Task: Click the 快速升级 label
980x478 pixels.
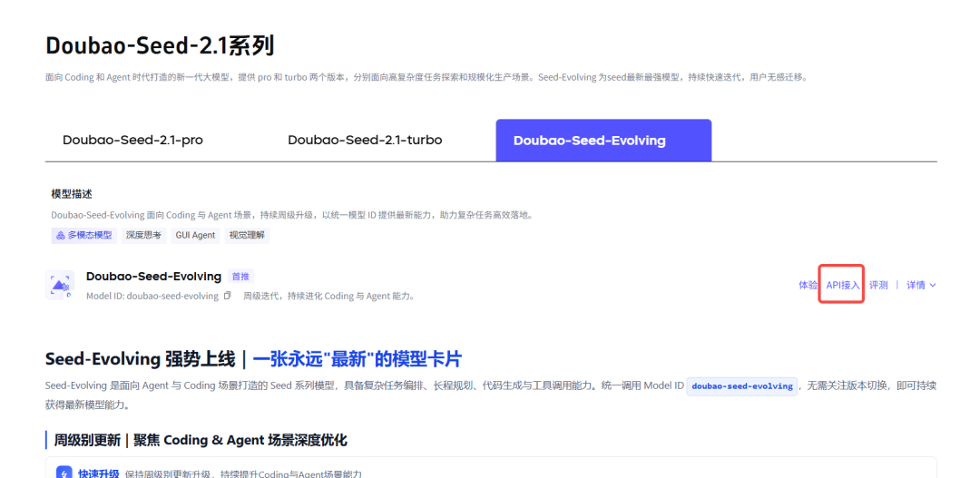Action: pyautogui.click(x=99, y=473)
